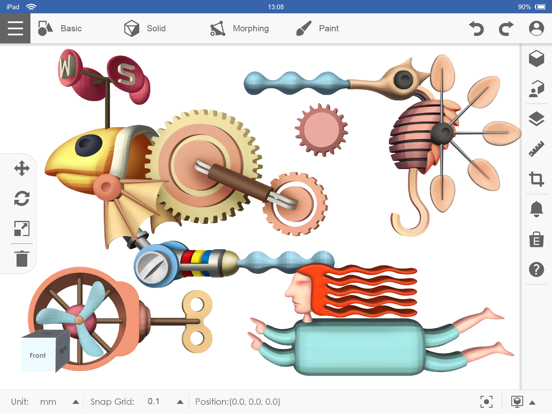Click the bag icon in right sidebar

coord(536,239)
